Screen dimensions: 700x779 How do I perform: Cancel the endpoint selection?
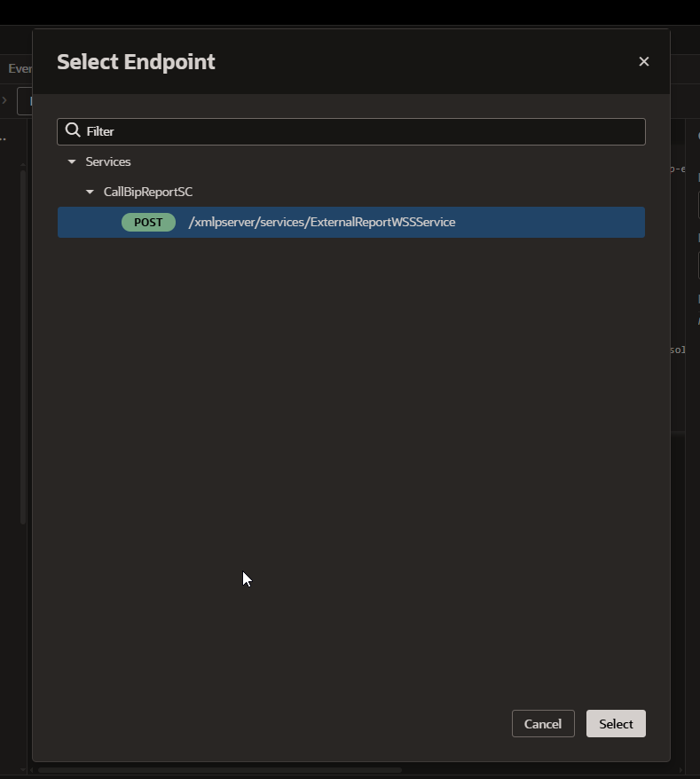point(543,723)
